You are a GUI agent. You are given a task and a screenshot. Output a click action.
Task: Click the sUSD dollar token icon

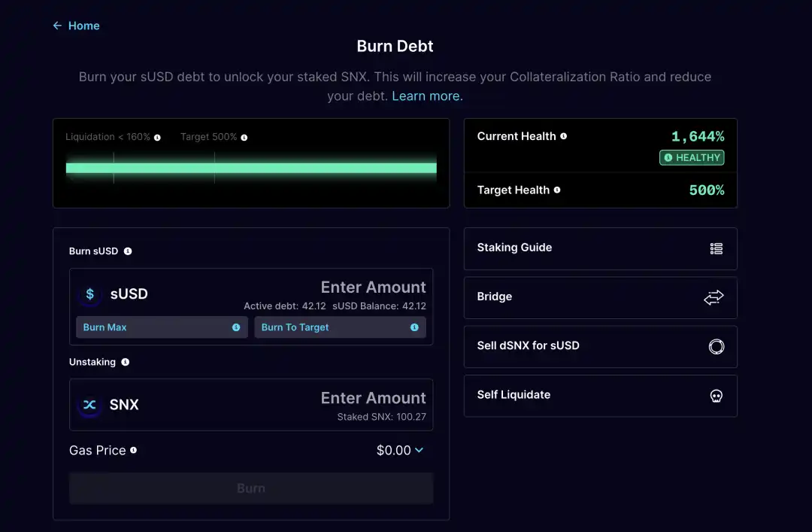(x=90, y=294)
